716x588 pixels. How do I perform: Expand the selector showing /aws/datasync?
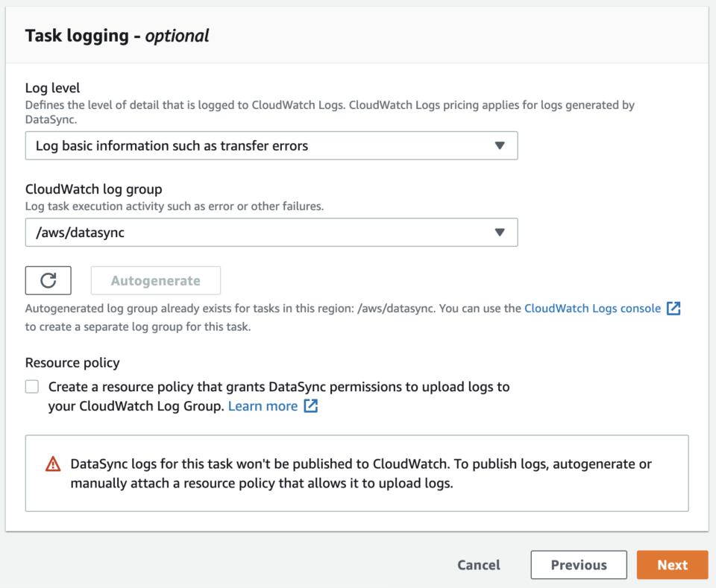(271, 233)
